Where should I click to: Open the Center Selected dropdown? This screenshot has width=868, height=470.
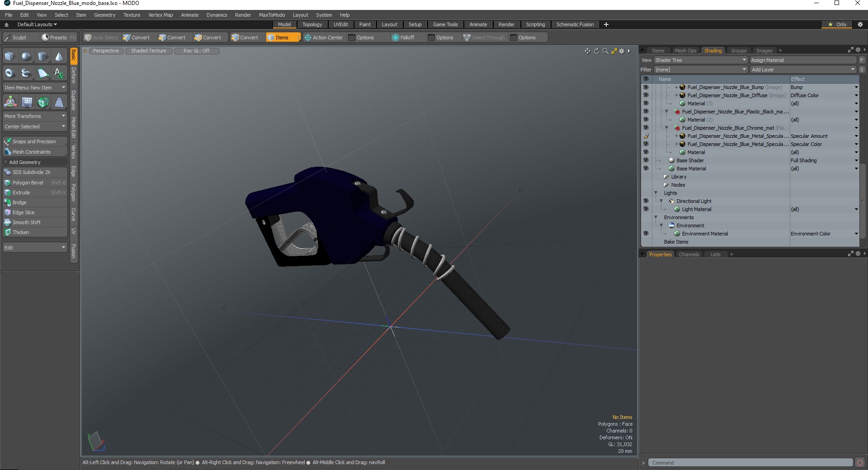click(35, 127)
